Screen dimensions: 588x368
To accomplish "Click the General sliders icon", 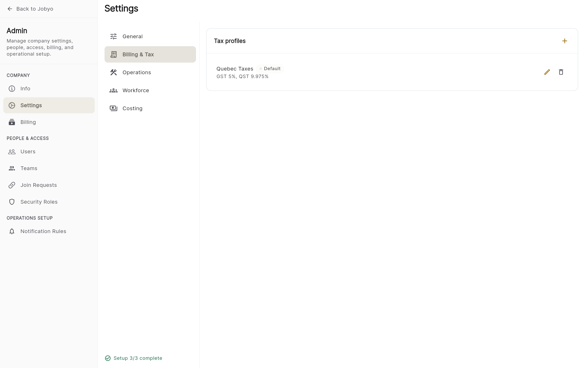I will point(114,37).
